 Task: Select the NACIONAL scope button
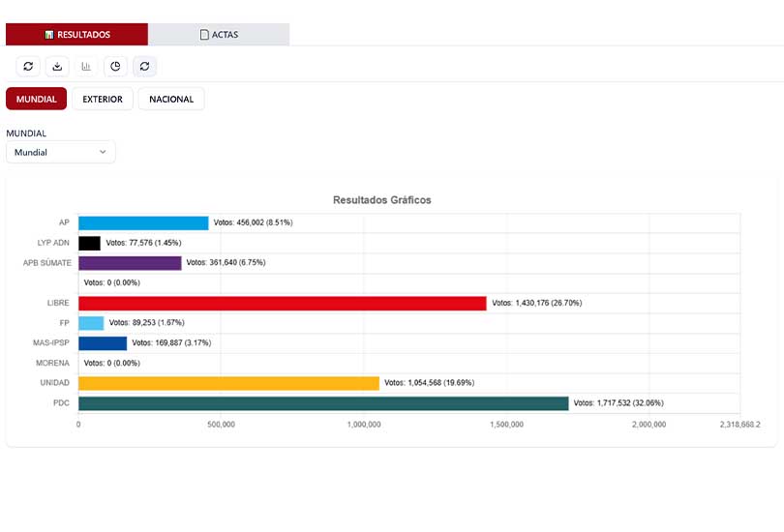point(171,99)
